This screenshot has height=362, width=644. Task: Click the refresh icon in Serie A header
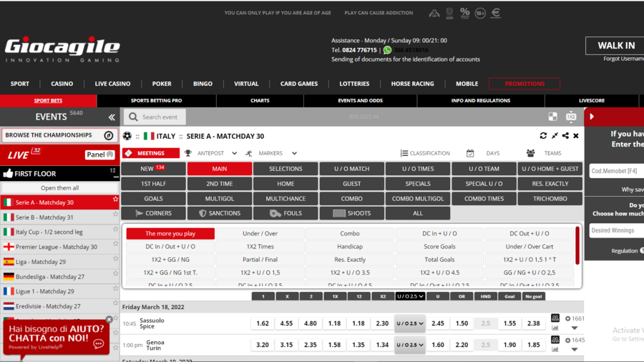click(543, 136)
